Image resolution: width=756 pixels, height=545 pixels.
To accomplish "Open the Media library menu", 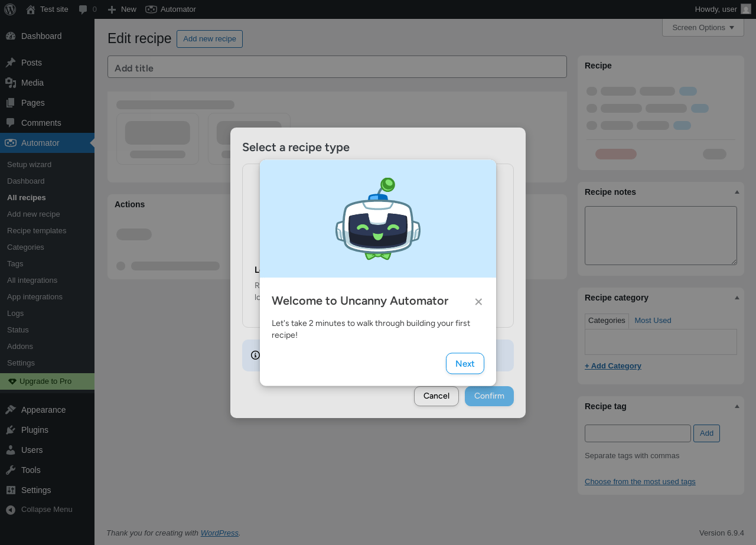I will [47, 83].
